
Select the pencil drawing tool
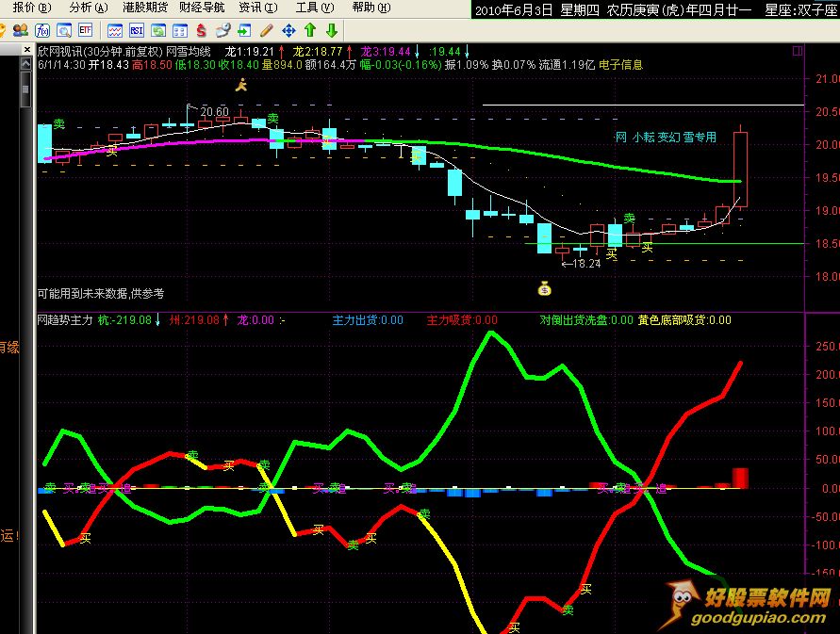tap(266, 30)
